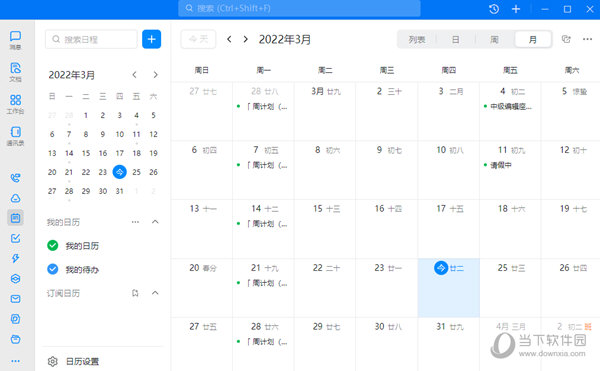The image size is (600, 371).
Task: Select day 22 in mini calendar
Action: (x=86, y=172)
